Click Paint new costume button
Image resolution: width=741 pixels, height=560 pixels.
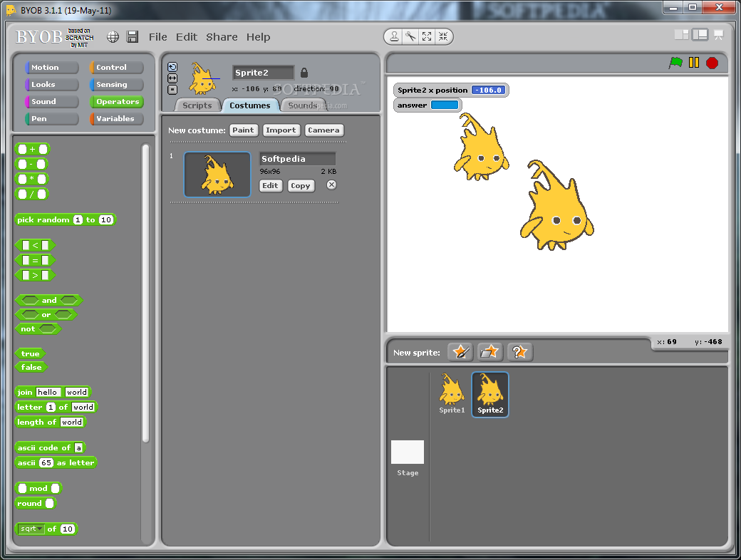point(243,130)
